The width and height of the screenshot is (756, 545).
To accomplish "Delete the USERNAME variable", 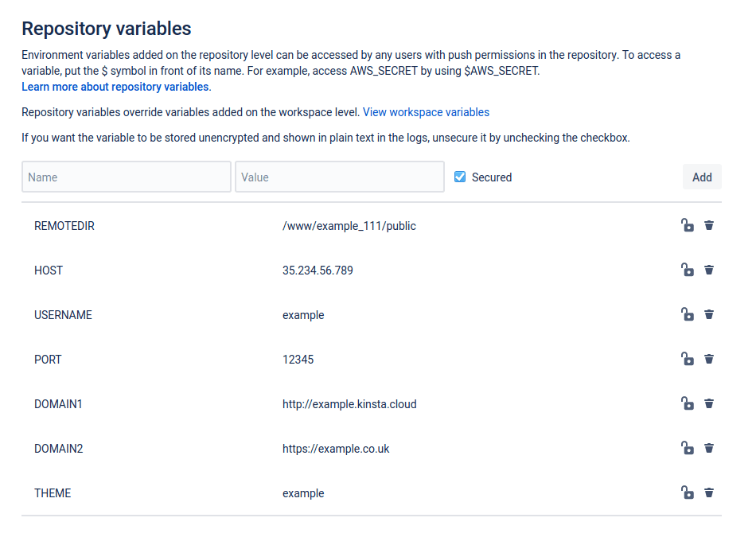I will coord(709,314).
